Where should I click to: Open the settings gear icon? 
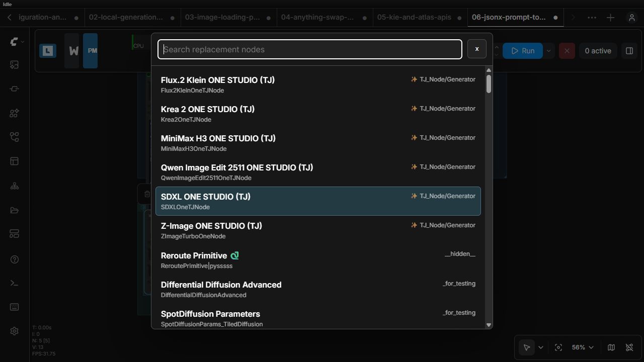(14, 331)
